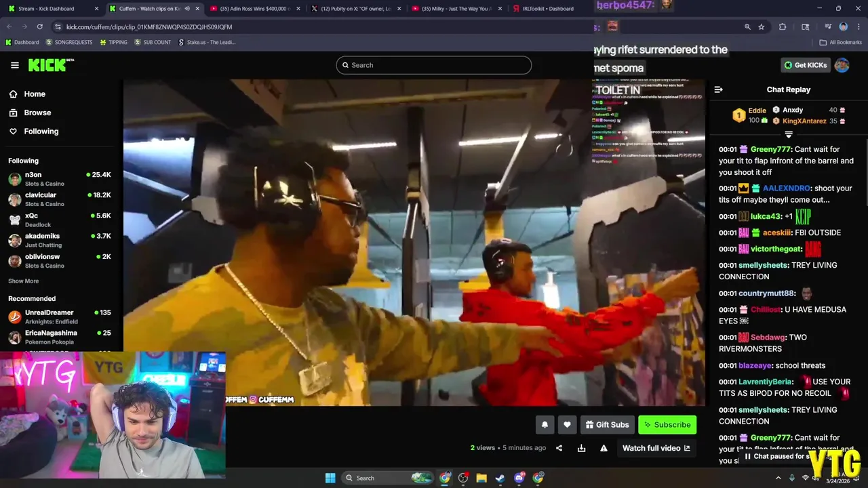Open Windows Start menu
868x488 pixels.
click(330, 478)
